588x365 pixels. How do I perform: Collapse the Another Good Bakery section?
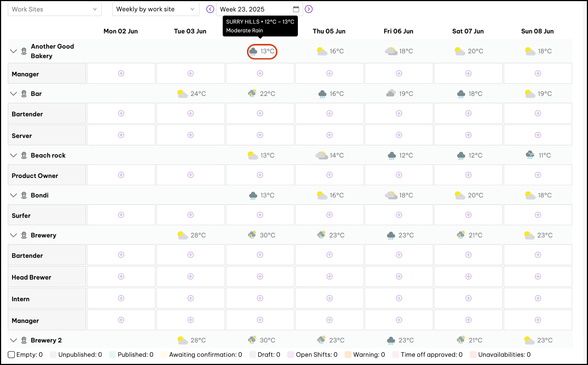coord(13,51)
